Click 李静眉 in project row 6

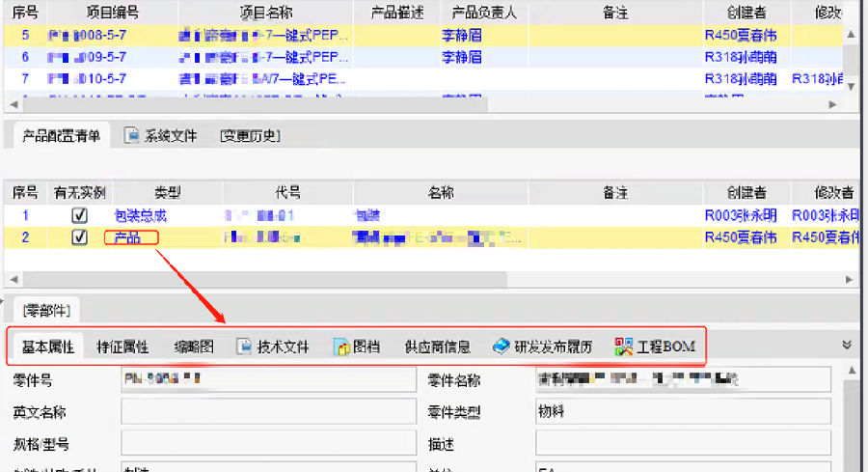point(462,57)
